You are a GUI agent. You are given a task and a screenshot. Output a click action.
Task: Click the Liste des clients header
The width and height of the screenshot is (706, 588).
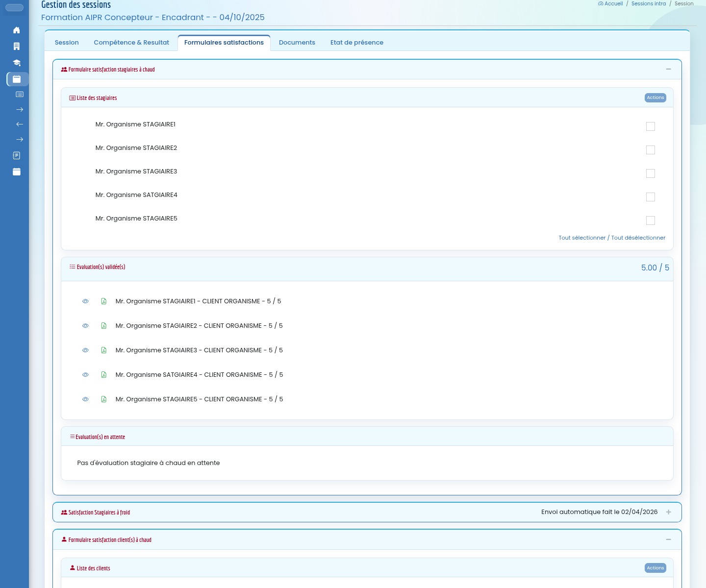(90, 568)
